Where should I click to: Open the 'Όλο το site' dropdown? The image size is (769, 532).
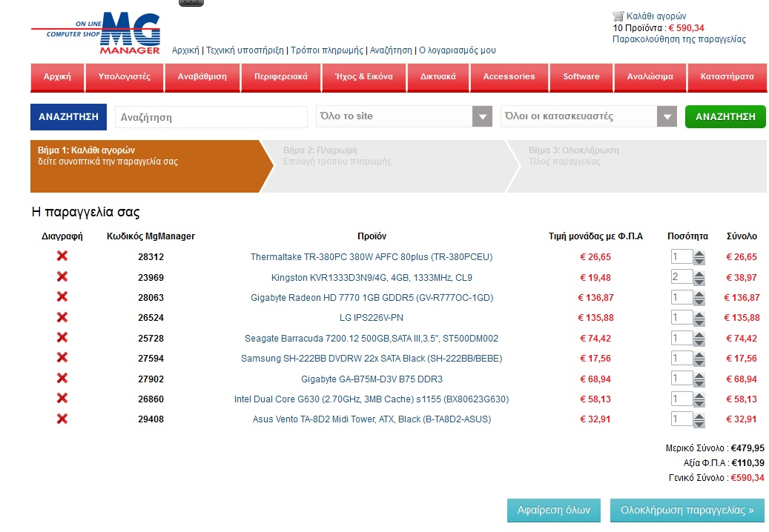pyautogui.click(x=404, y=116)
